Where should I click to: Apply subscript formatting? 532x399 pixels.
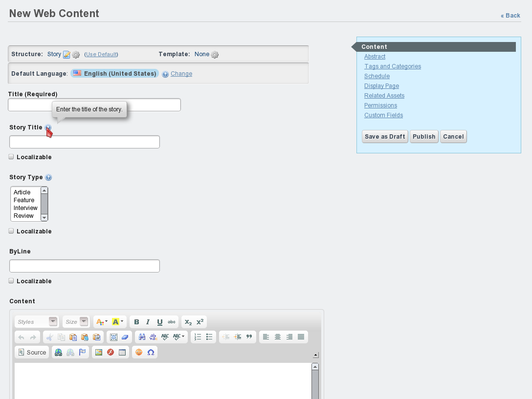click(188, 322)
